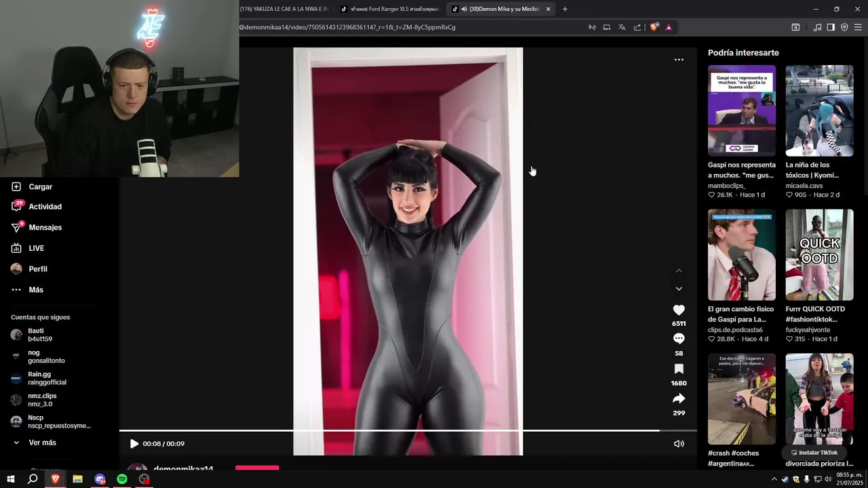Click the browser address bar URL
868x488 pixels.
click(x=347, y=27)
